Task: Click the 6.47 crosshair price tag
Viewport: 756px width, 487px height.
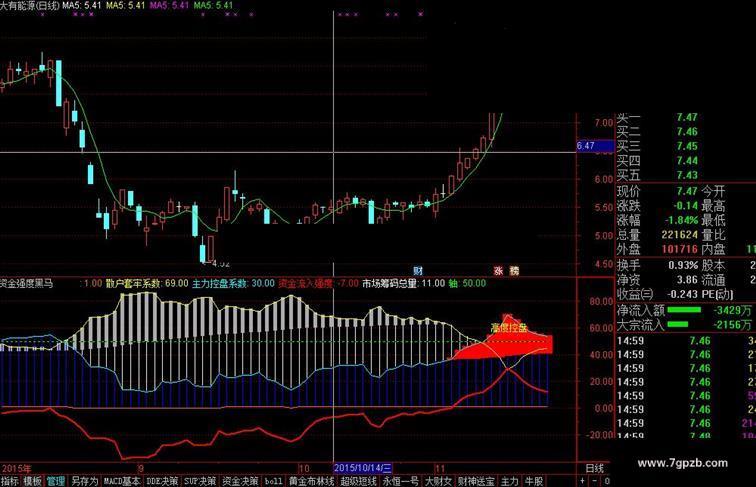Action: point(595,146)
